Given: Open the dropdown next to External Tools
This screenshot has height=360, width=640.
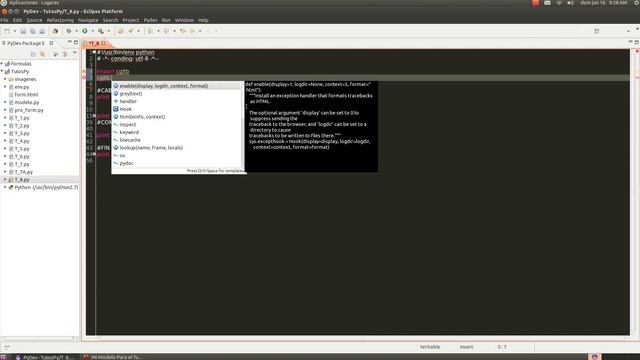Looking at the screenshot, I should coord(109,31).
